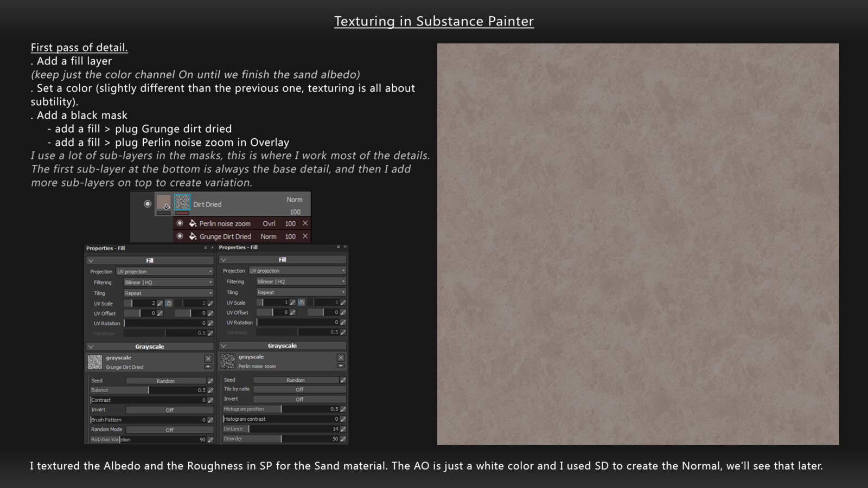Click the Brush Pattern edit pencil icon
Image resolution: width=868 pixels, height=488 pixels.
210,420
